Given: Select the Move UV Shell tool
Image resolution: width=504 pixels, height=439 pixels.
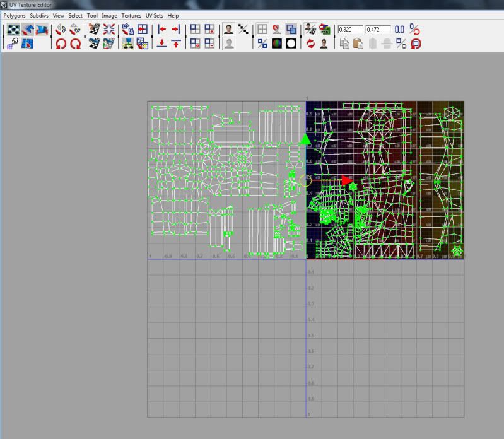Looking at the screenshot, I should (x=28, y=30).
